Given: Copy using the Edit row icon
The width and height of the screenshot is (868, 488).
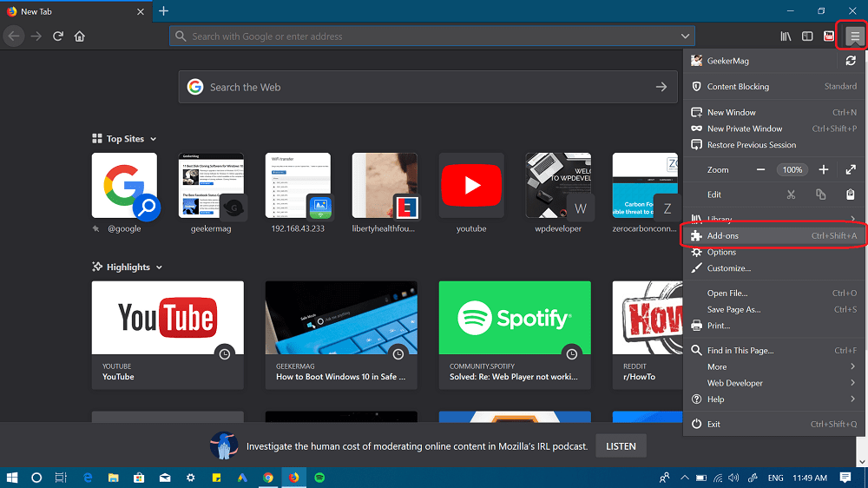Looking at the screenshot, I should 821,195.
